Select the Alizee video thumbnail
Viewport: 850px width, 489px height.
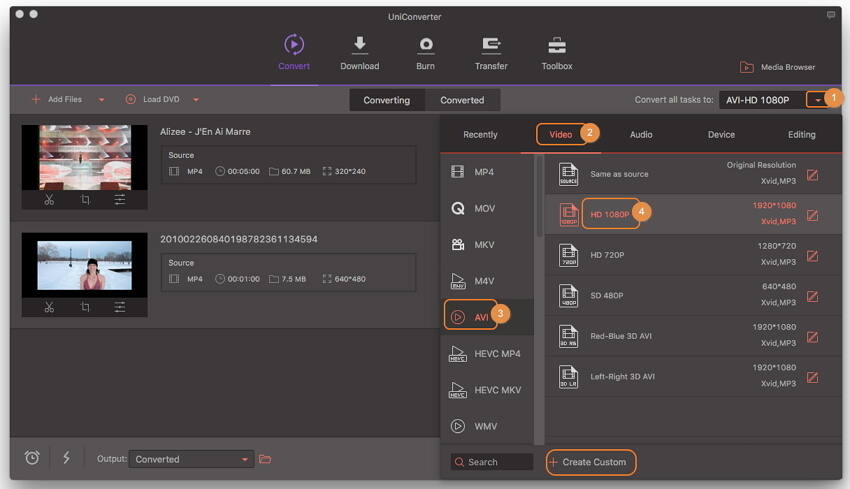(x=85, y=157)
